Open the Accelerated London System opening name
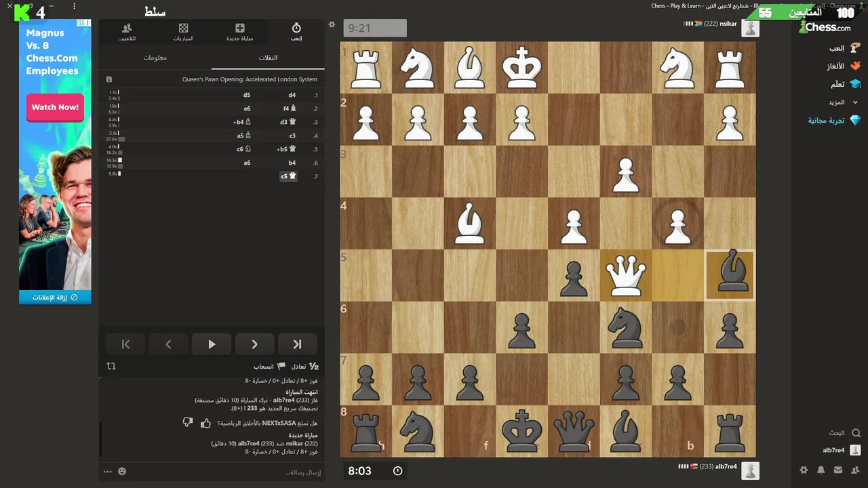The height and width of the screenshot is (488, 868). tap(250, 79)
